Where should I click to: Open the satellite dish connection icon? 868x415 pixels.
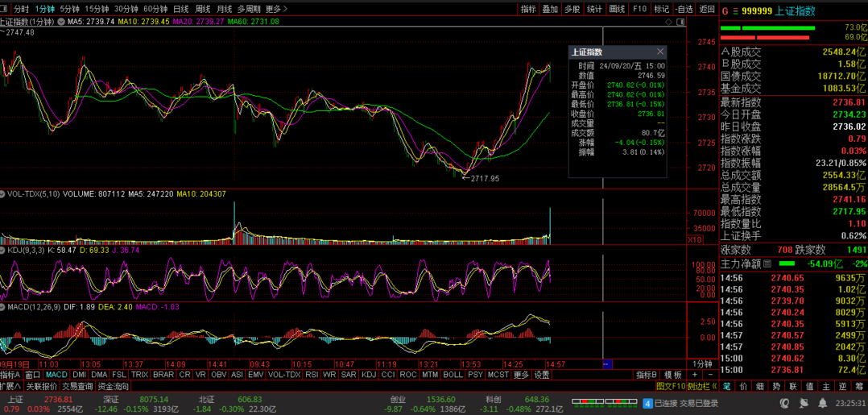pos(804,402)
